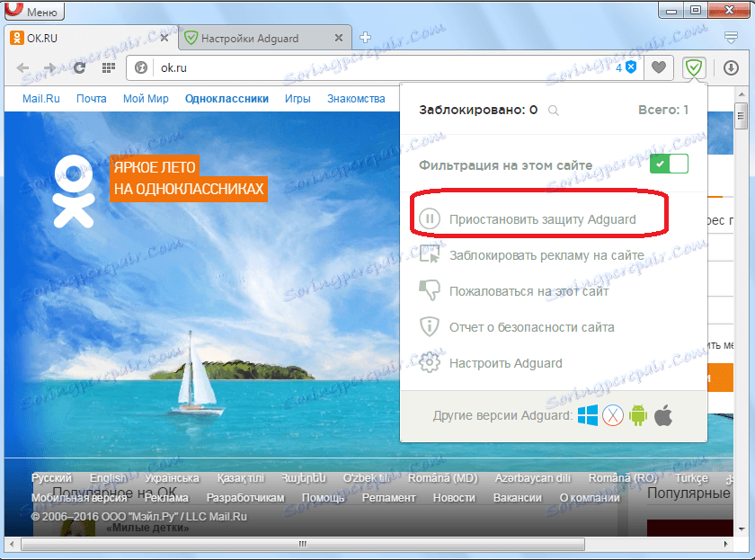
Task: Click the scroll left arrow
Action: 12,545
